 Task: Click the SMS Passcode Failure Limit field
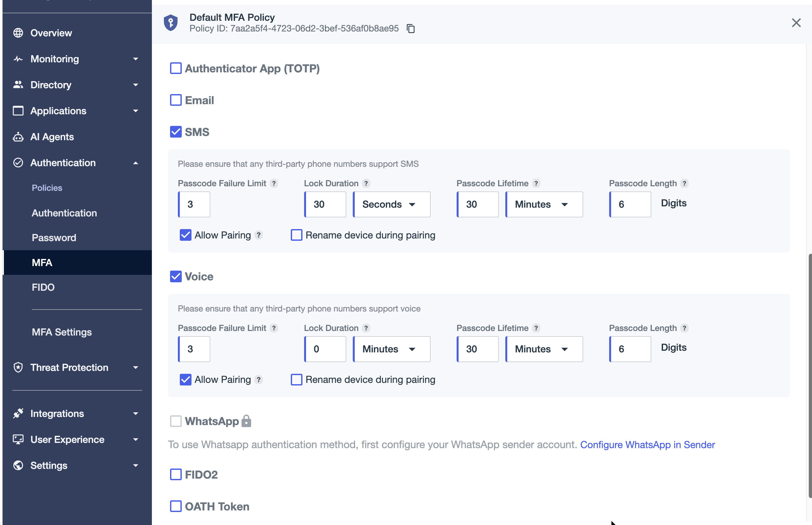tap(194, 204)
